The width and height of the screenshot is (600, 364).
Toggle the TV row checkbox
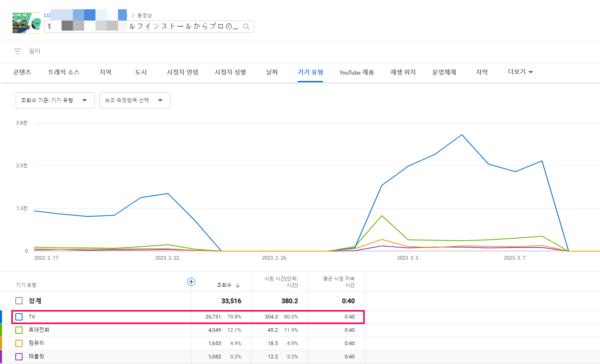[x=19, y=317]
